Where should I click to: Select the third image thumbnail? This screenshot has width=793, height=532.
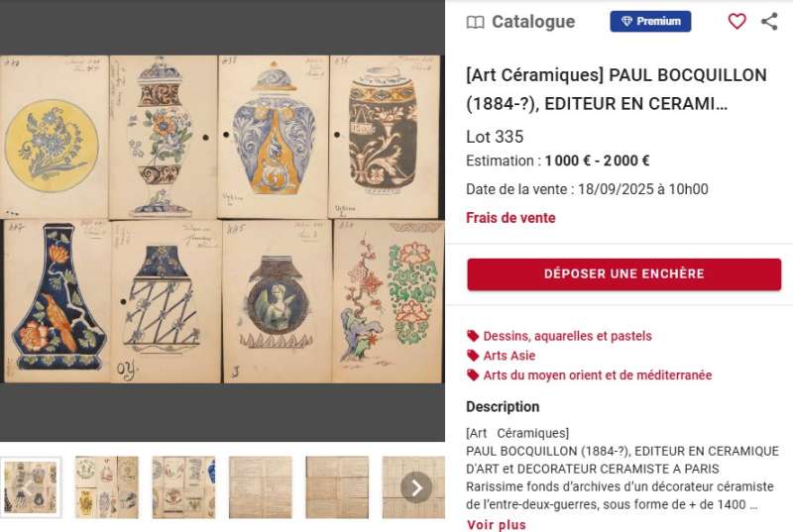[x=183, y=487]
